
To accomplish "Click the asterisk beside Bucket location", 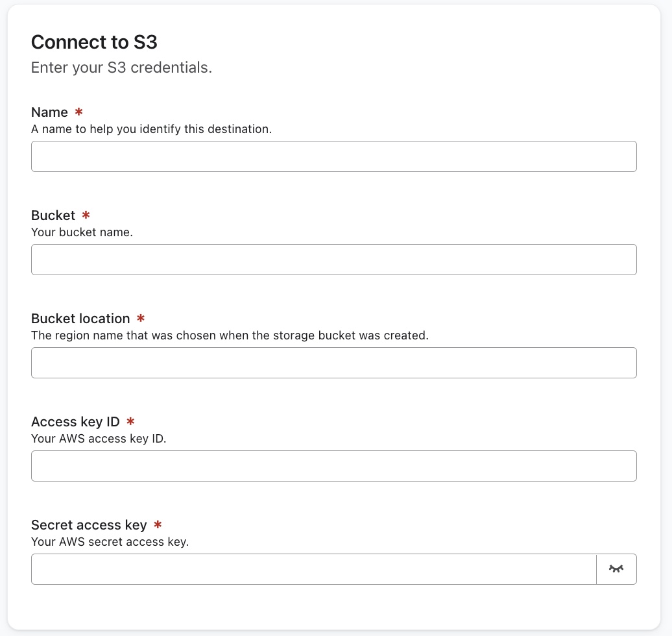I will pos(140,318).
